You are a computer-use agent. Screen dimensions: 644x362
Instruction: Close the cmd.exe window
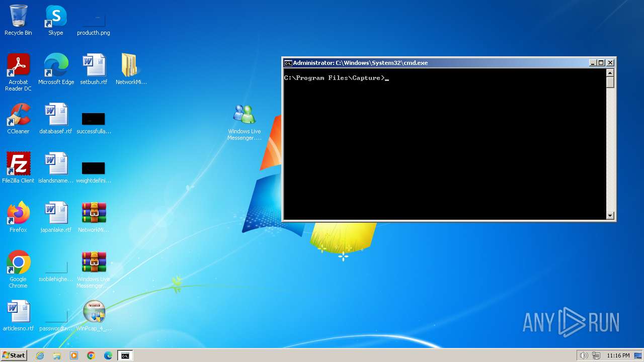(x=610, y=63)
